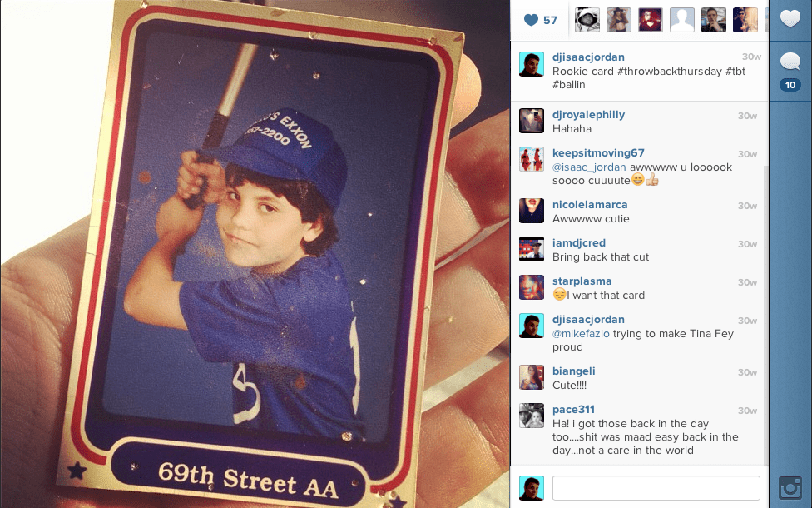Screen dimensions: 812x508
Task: Visit nicolelamarca's profile via username
Action: click(x=590, y=205)
